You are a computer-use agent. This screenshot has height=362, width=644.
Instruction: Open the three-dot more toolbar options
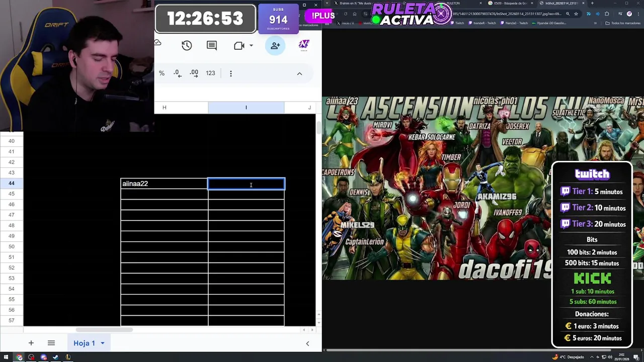(x=231, y=73)
